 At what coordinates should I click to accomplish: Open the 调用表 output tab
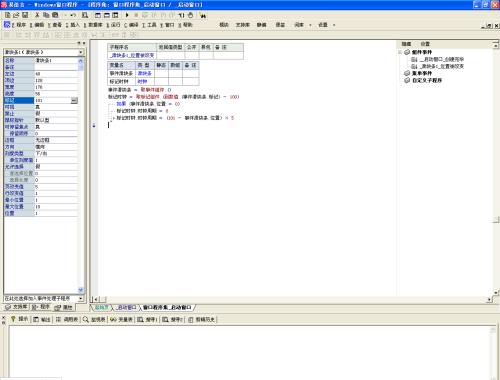(x=67, y=319)
